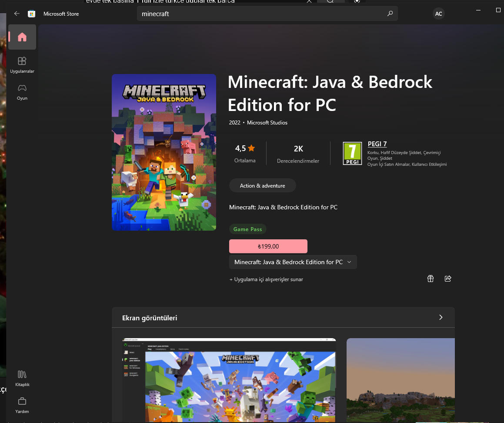The image size is (504, 423).
Task: Click '+ Uygulama içi alışverişler sunar' text
Action: coord(266,279)
